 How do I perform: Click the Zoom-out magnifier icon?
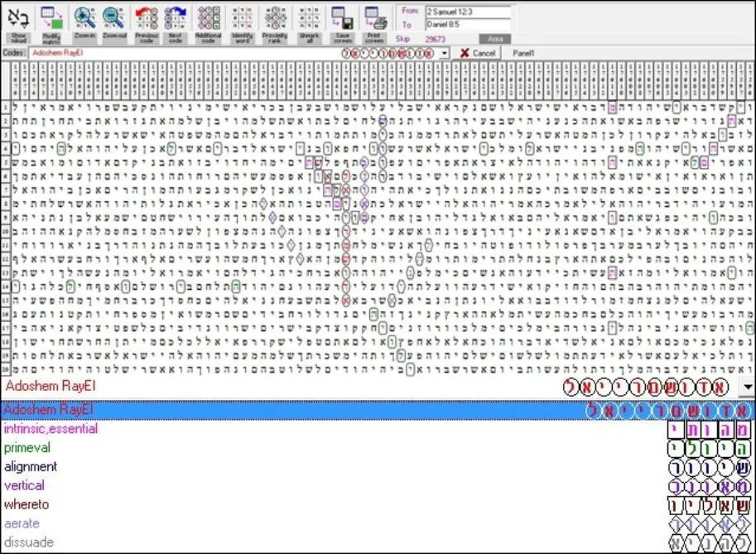[115, 24]
